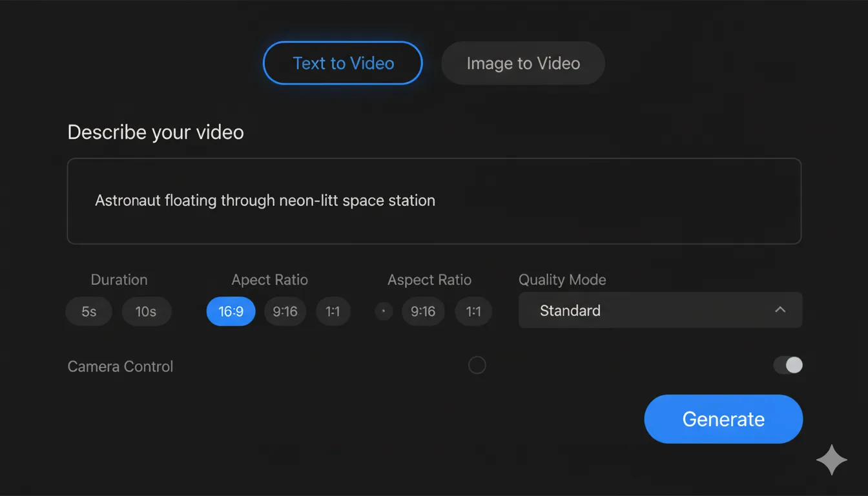868x496 pixels.
Task: Select the 5s duration option
Action: [88, 311]
